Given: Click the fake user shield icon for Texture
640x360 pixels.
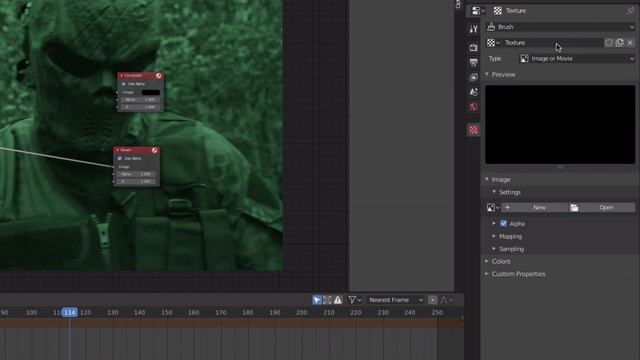Looking at the screenshot, I should [609, 42].
